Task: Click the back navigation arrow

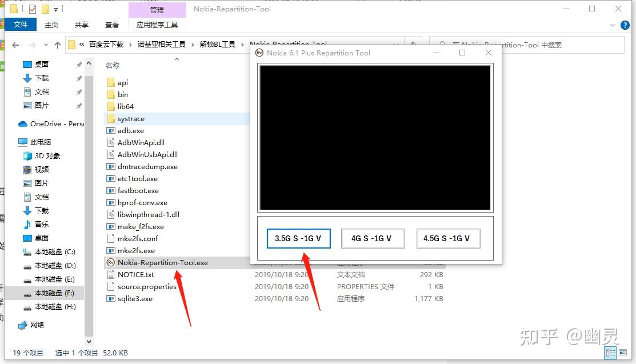Action: [15, 45]
